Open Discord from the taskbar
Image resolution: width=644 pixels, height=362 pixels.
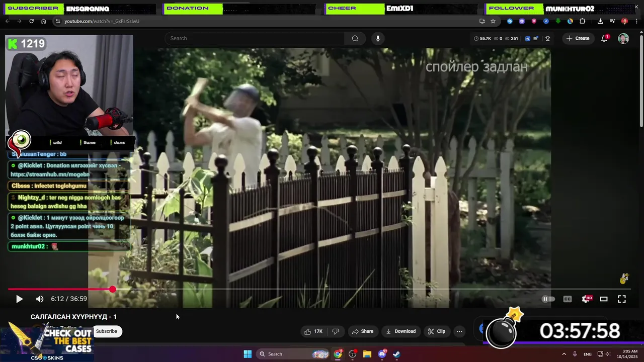(382, 354)
